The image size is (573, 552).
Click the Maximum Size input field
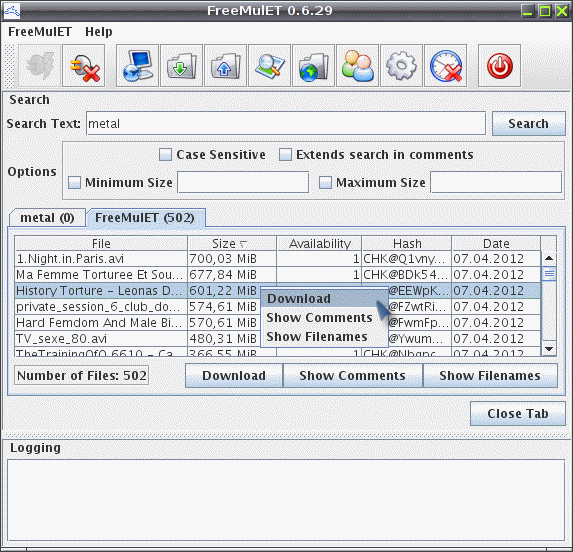(496, 182)
